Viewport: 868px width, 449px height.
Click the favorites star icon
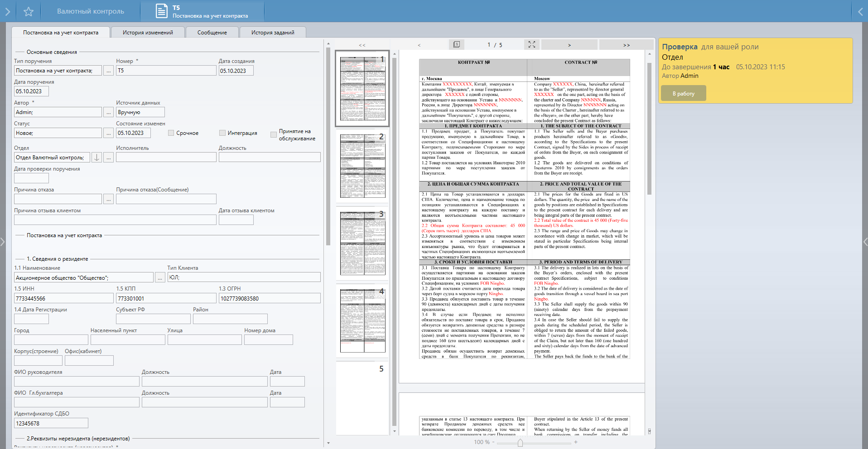tap(29, 11)
